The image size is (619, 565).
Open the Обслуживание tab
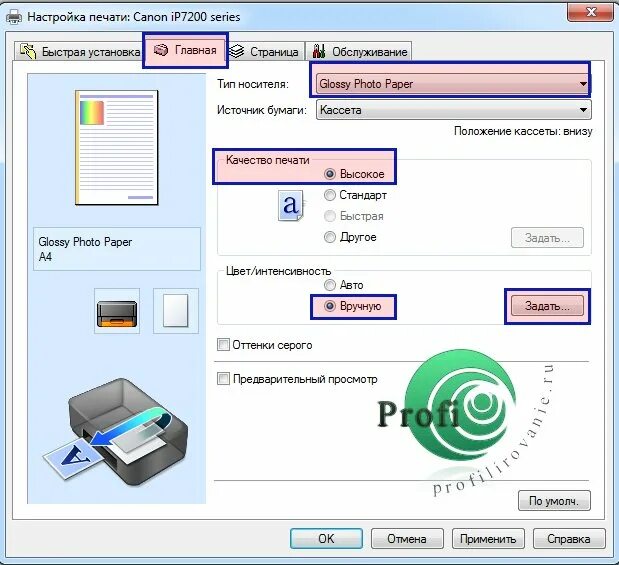click(359, 52)
